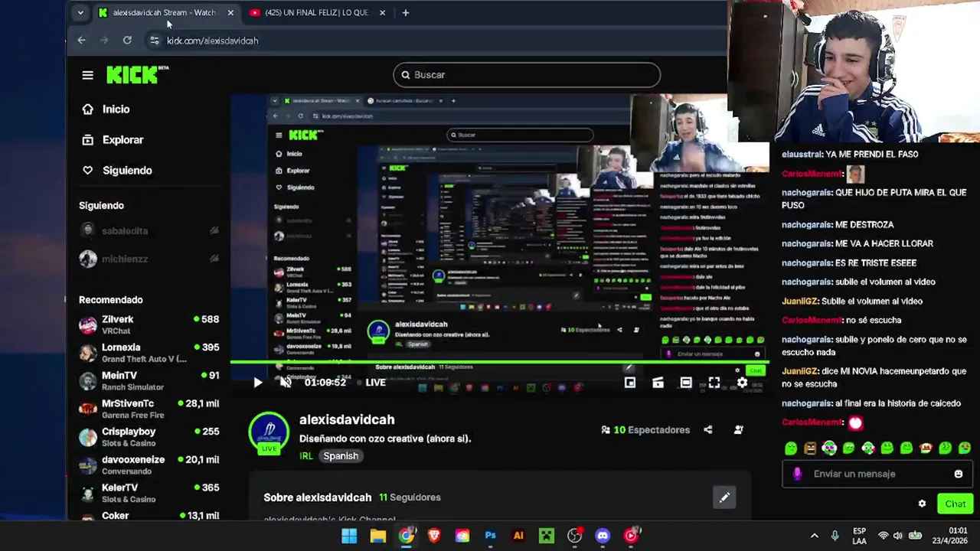Viewport: 980px width, 551px height.
Task: Open OBS Studio from taskbar
Action: tap(574, 536)
